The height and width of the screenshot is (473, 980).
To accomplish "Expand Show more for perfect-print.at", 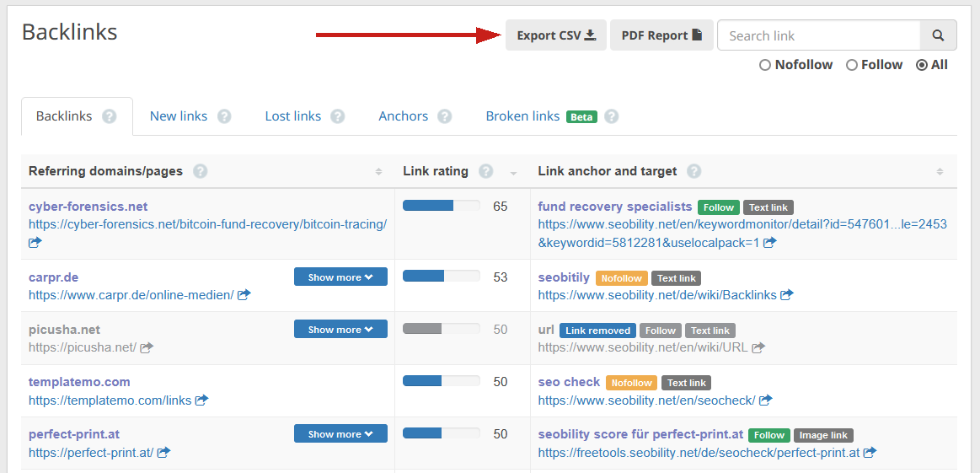I will (x=340, y=433).
